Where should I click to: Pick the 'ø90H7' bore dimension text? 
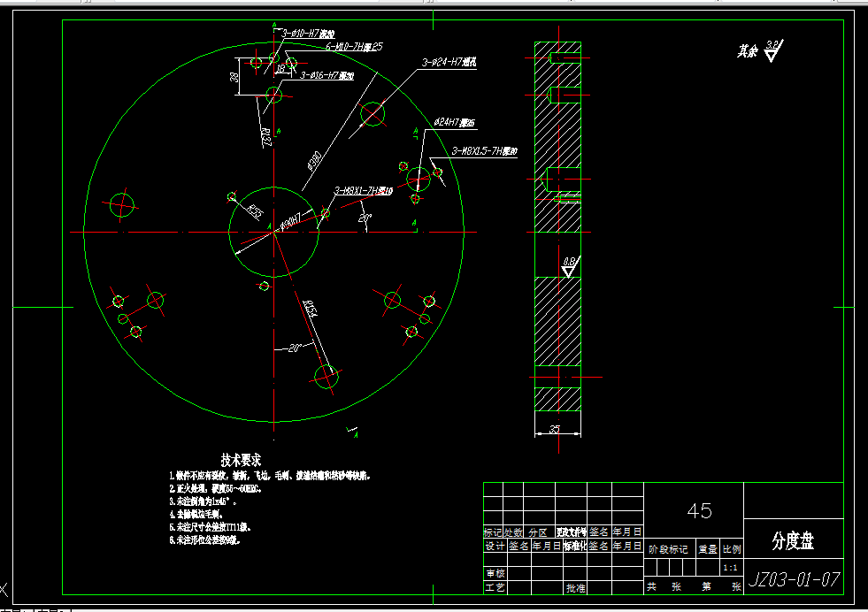pos(290,221)
